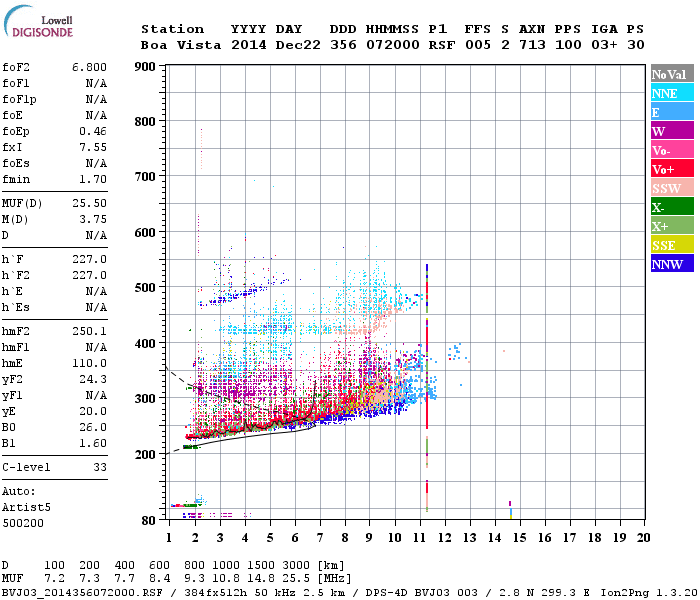
Task: Select the Vo+ red legend swatch
Action: coord(672,169)
